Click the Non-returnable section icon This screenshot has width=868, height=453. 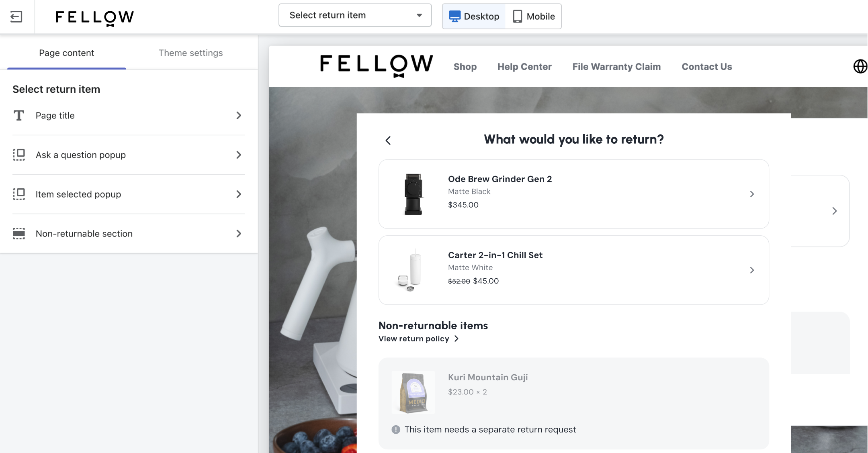[19, 233]
